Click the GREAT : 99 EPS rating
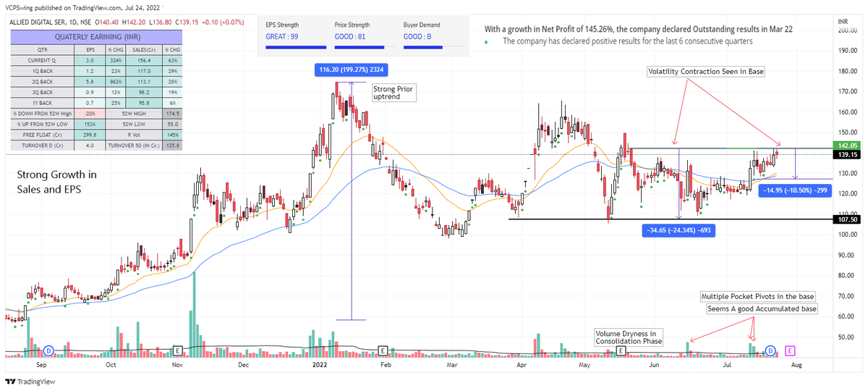The width and height of the screenshot is (868, 391). [284, 36]
